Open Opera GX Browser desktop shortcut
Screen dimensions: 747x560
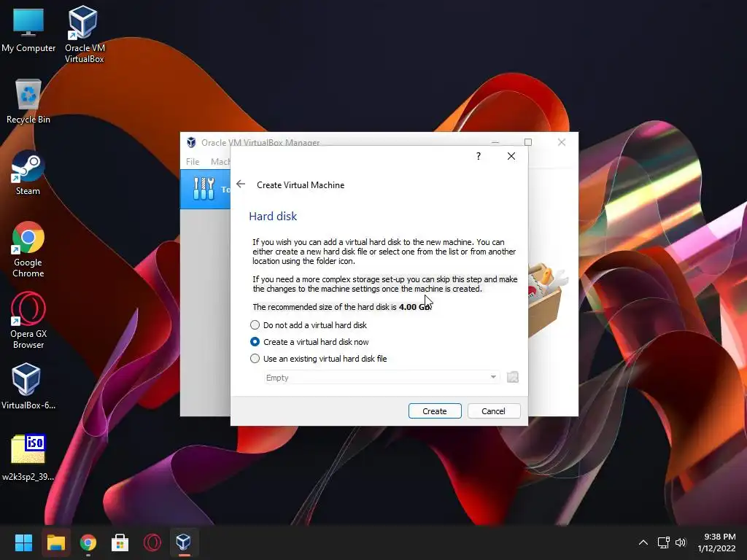pos(28,321)
